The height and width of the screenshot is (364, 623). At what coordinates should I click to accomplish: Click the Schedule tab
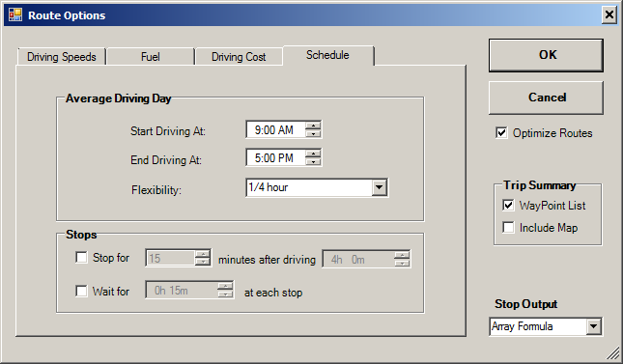[327, 55]
